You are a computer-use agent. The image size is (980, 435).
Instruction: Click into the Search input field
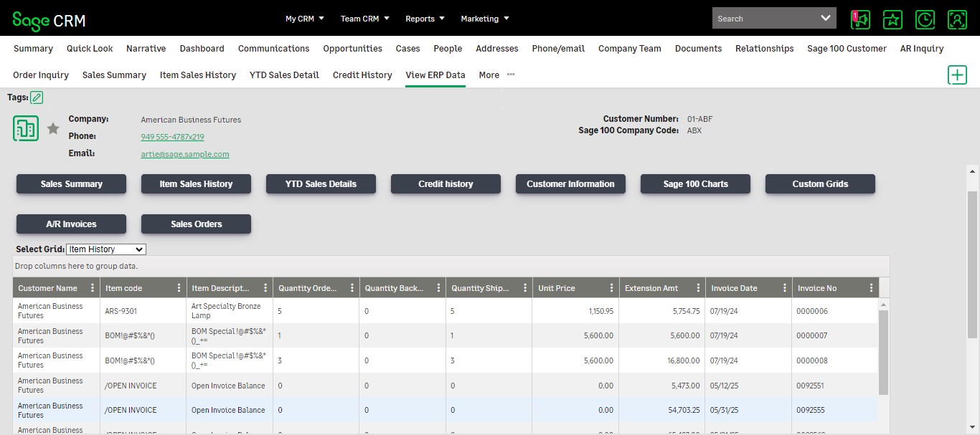(x=764, y=19)
